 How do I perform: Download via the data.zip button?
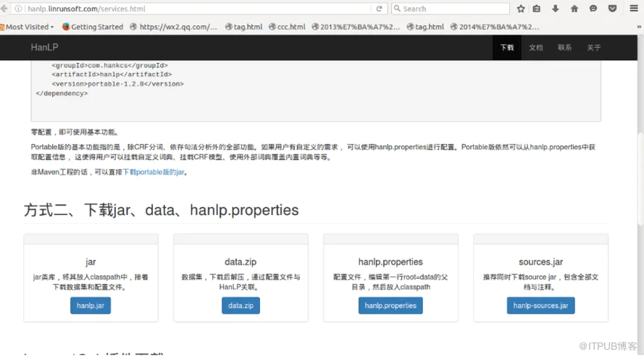(x=241, y=306)
